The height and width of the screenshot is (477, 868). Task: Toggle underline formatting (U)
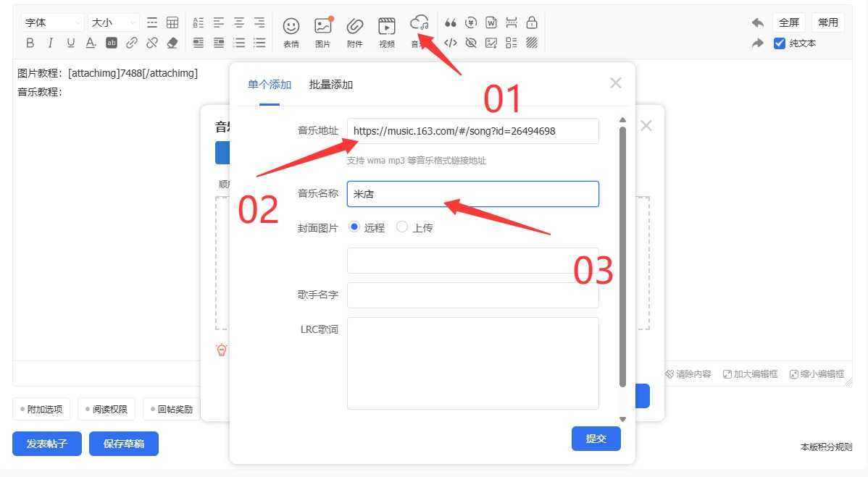(71, 43)
